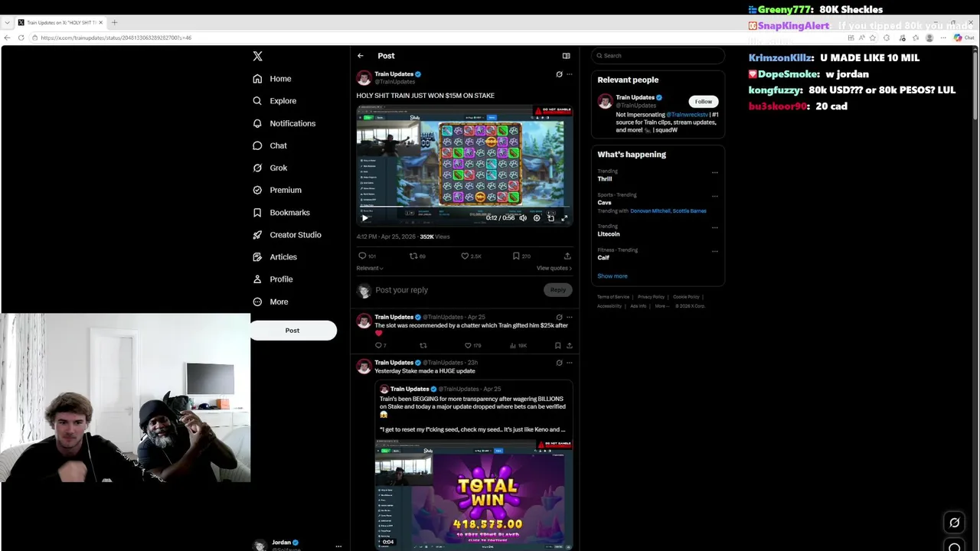This screenshot has height=551, width=980.
Task: Seek on main video progress bar
Action: coord(465,208)
